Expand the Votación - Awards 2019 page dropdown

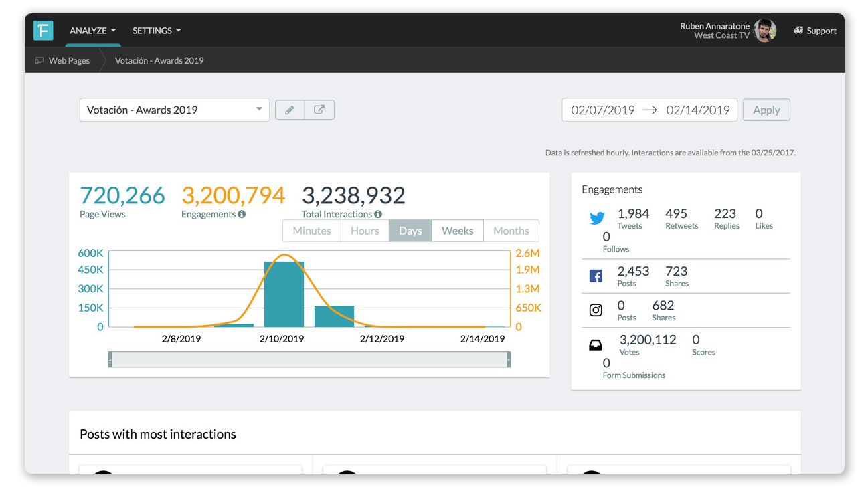pyautogui.click(x=175, y=110)
